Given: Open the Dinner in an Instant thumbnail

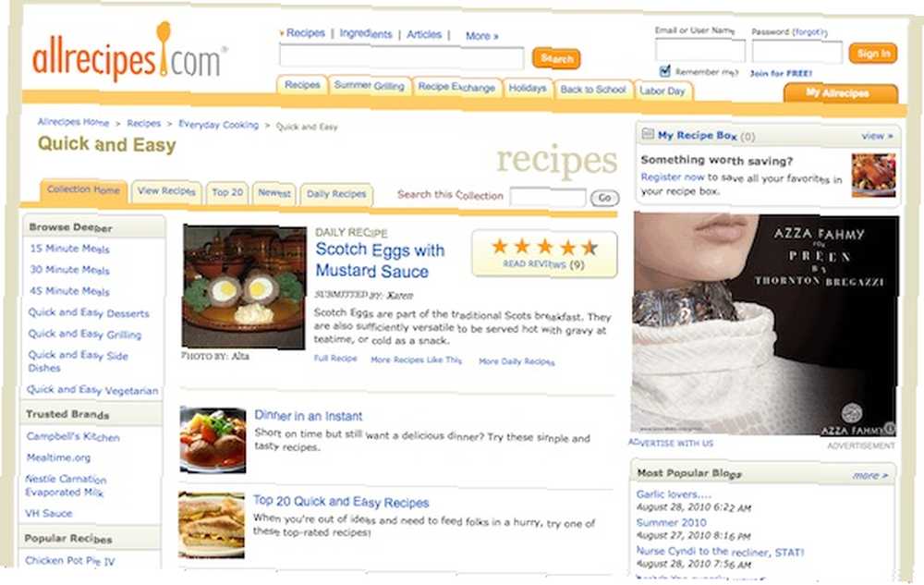Looking at the screenshot, I should pos(213,440).
